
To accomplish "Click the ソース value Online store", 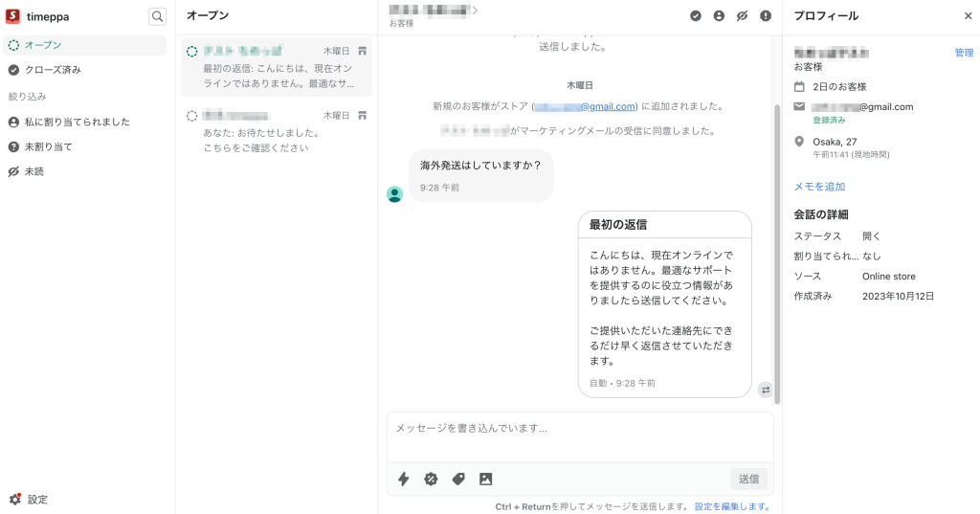I will (889, 276).
